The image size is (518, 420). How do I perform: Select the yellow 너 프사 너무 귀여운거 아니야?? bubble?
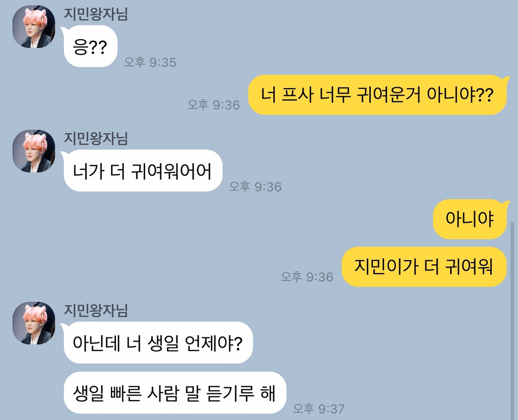pos(378,95)
